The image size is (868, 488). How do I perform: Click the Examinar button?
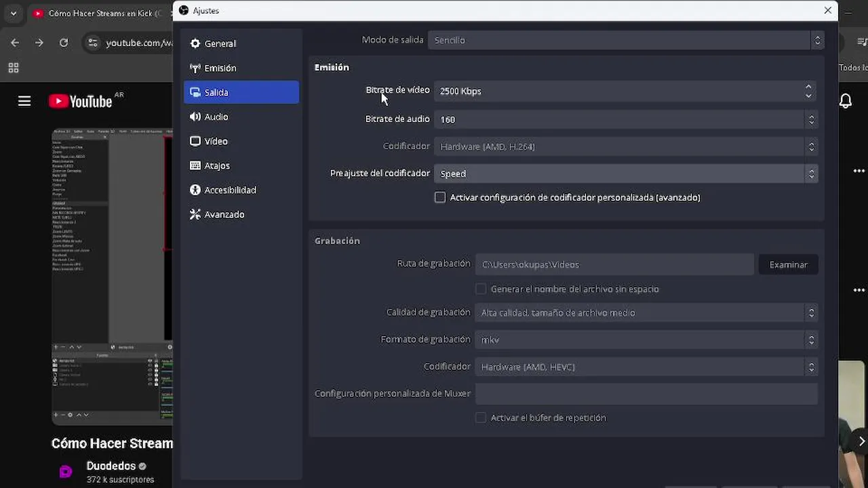coord(788,264)
